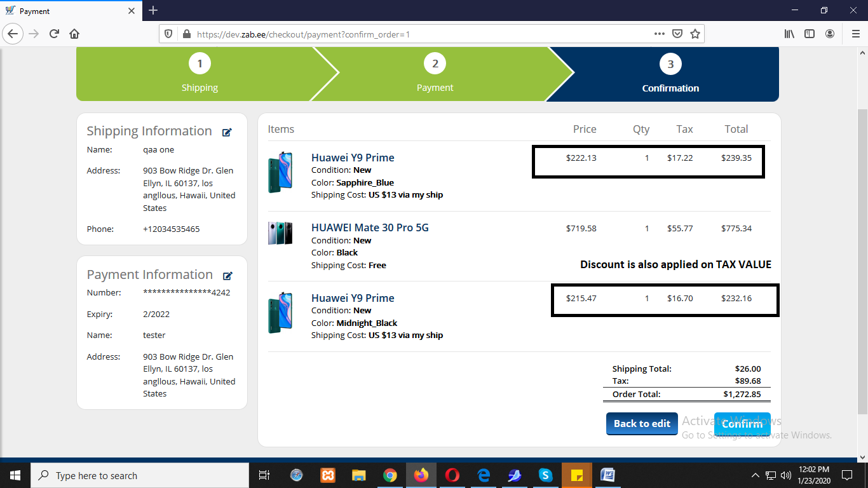868x488 pixels.
Task: Click Shipping Total $26.00 value
Action: pyautogui.click(x=748, y=369)
